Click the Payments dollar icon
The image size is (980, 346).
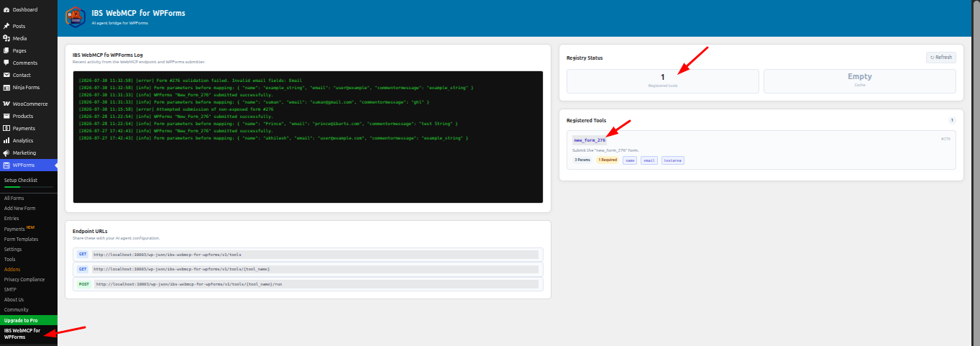(x=6, y=128)
